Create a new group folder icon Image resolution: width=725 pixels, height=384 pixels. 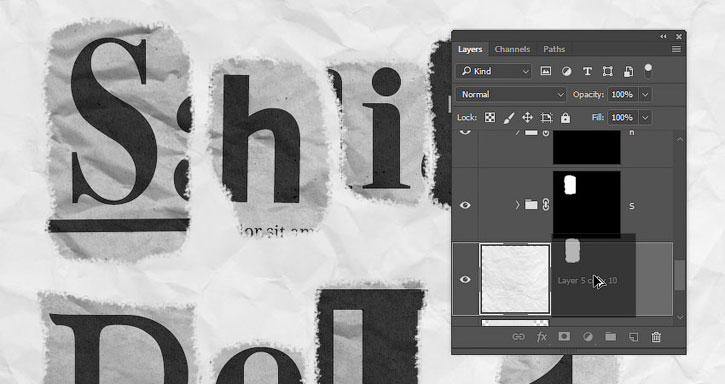pyautogui.click(x=610, y=336)
